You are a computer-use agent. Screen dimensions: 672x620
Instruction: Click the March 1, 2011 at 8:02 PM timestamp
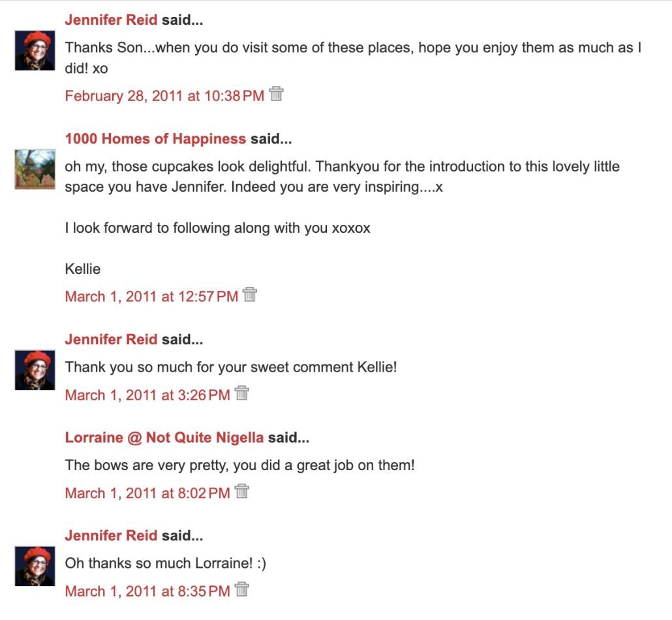coord(147,494)
